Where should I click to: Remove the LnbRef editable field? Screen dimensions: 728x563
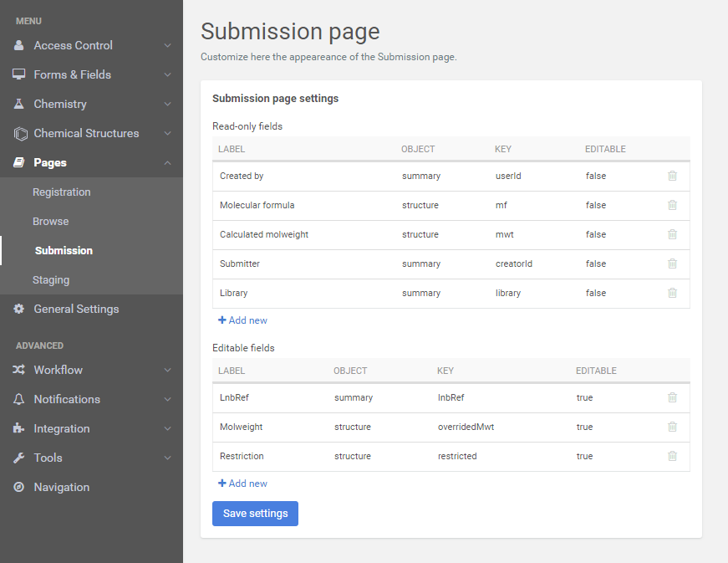(x=672, y=397)
